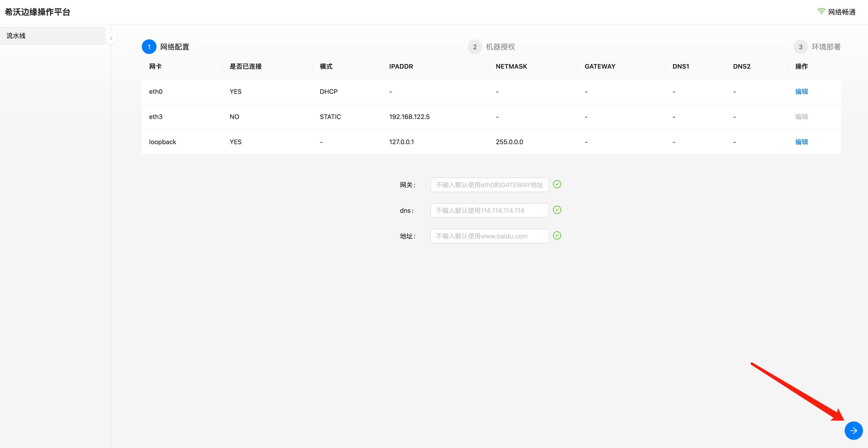Click 编辑 link in eth0 row
The width and height of the screenshot is (868, 448).
[801, 91]
